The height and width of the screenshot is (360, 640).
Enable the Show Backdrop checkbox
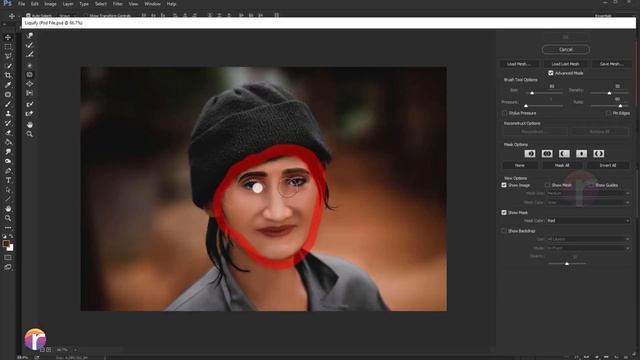504,231
